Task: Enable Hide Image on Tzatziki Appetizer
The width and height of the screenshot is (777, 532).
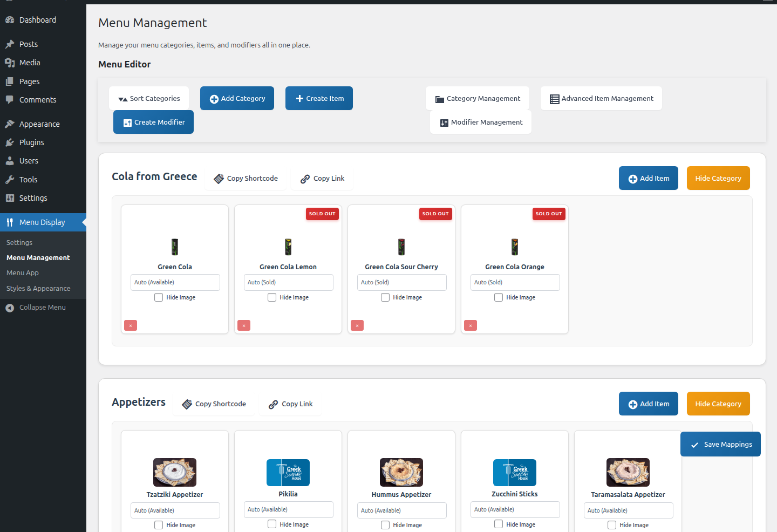Action: [159, 524]
